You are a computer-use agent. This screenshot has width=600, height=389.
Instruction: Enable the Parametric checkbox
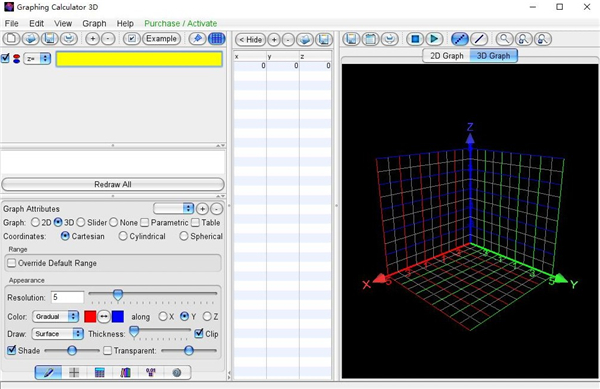tap(145, 222)
